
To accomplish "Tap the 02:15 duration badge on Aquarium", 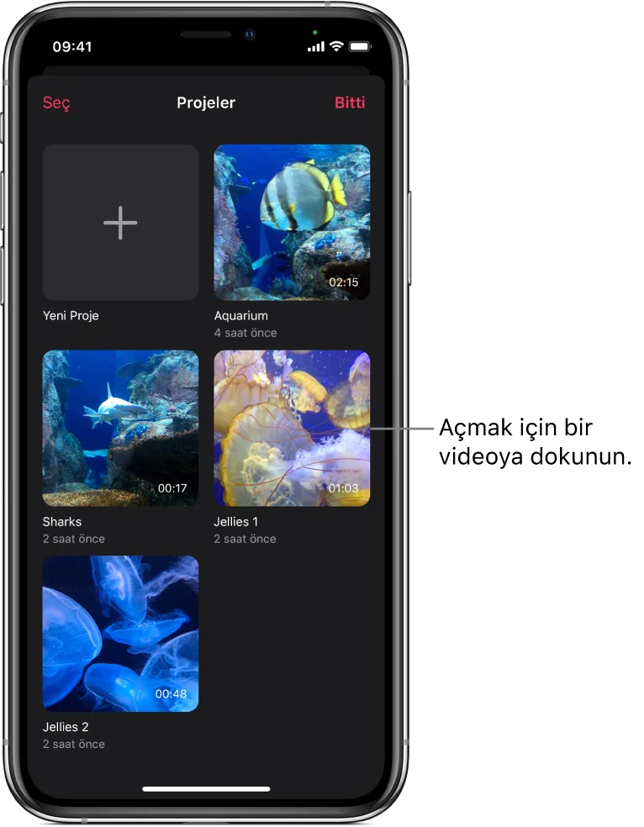I will [x=343, y=282].
